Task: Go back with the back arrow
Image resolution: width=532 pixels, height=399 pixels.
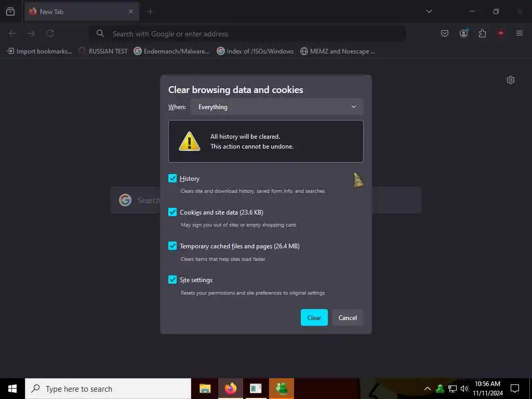Action: [12, 33]
